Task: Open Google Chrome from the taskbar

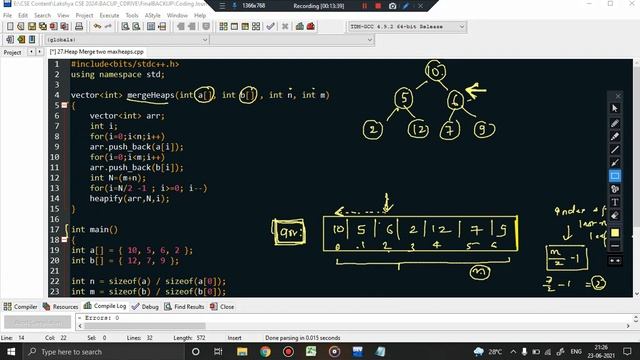Action: click(x=265, y=351)
